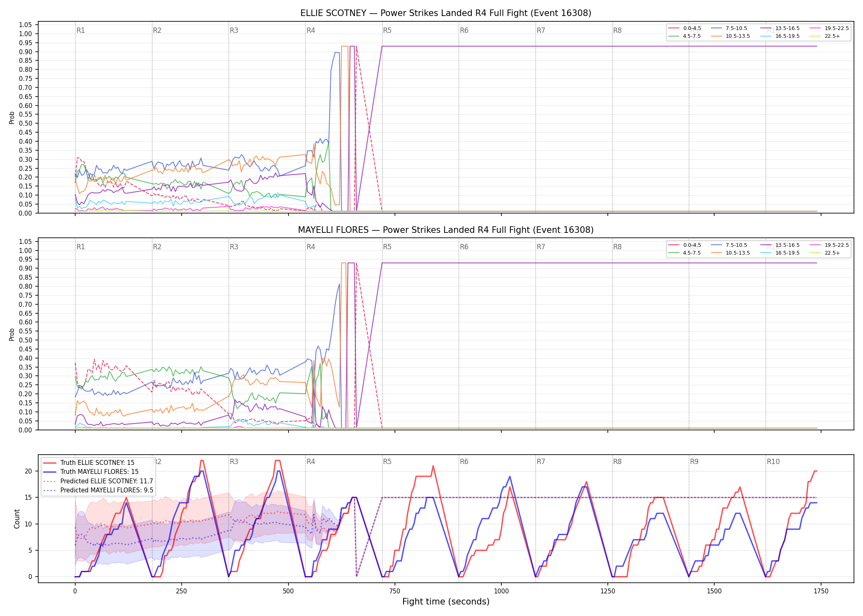This screenshot has height=616, width=863.
Task: Click the R4 round marker in the Count chart
Action: tap(311, 462)
